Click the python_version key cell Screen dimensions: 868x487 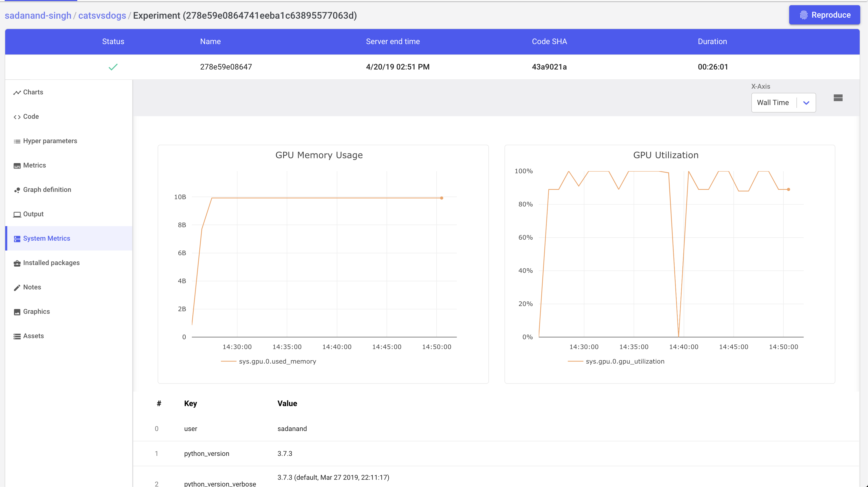(207, 454)
